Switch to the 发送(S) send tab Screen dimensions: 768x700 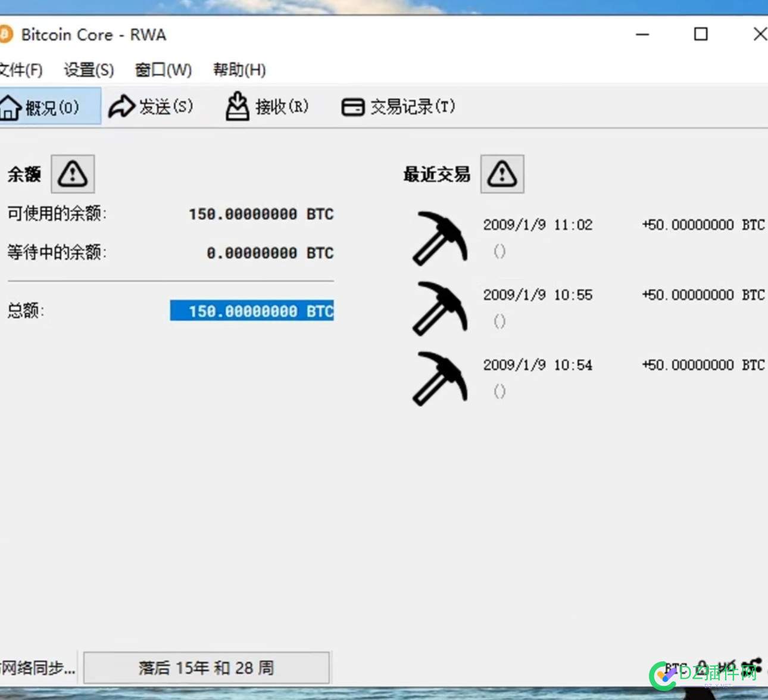point(151,107)
